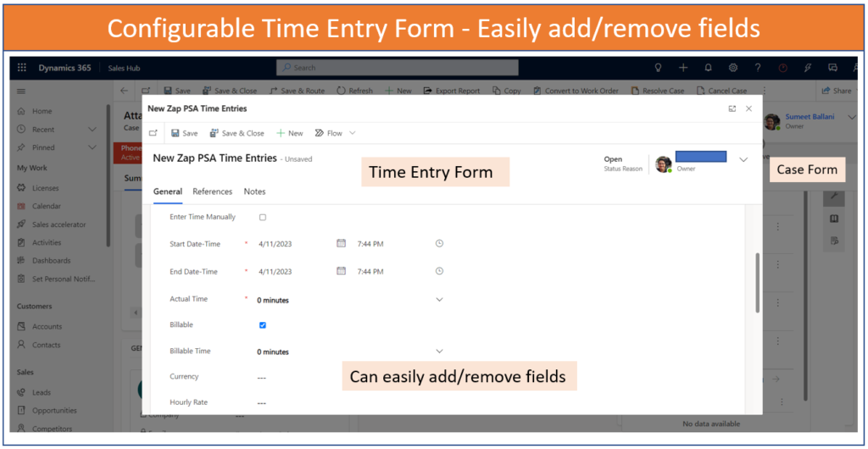Uncheck the Billable checkbox

(263, 325)
